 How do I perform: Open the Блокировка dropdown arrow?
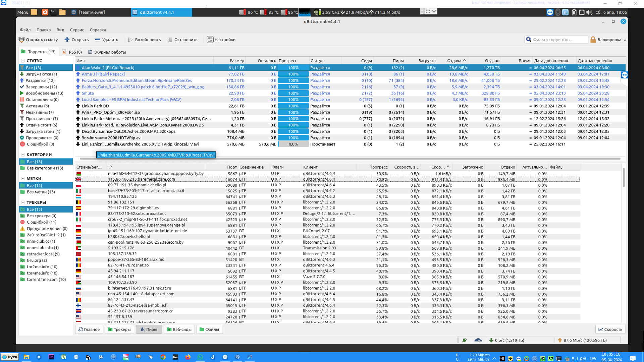point(625,40)
